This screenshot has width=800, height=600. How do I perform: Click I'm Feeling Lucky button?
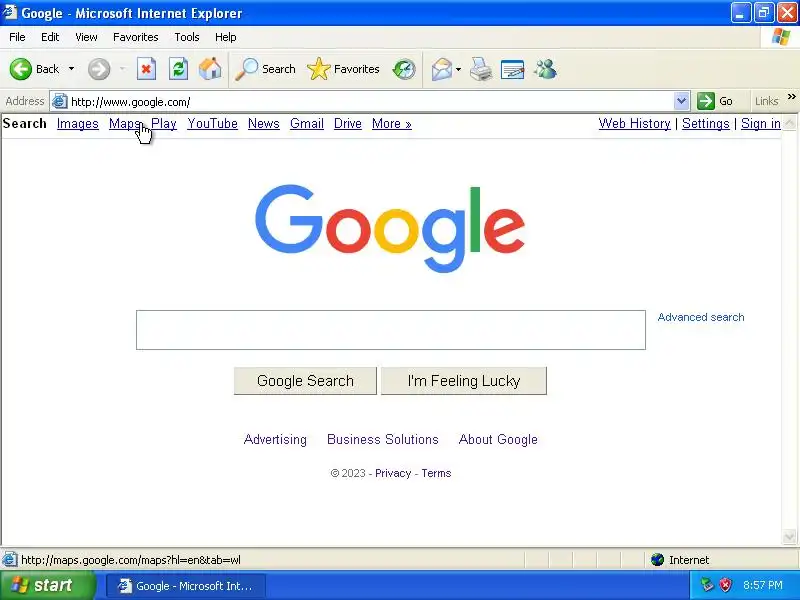[464, 381]
